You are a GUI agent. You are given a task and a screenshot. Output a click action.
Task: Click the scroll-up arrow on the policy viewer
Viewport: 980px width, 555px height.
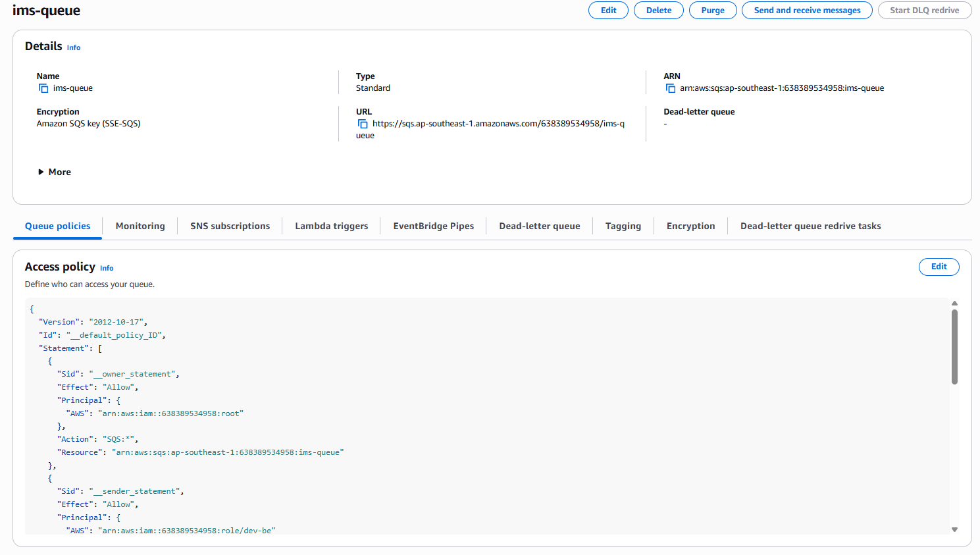[x=954, y=304]
